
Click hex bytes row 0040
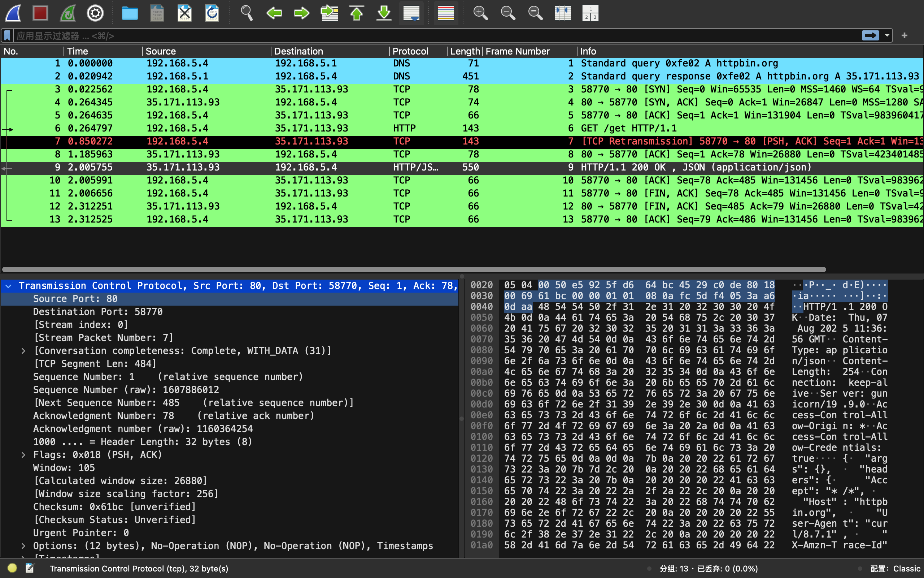pyautogui.click(x=639, y=307)
